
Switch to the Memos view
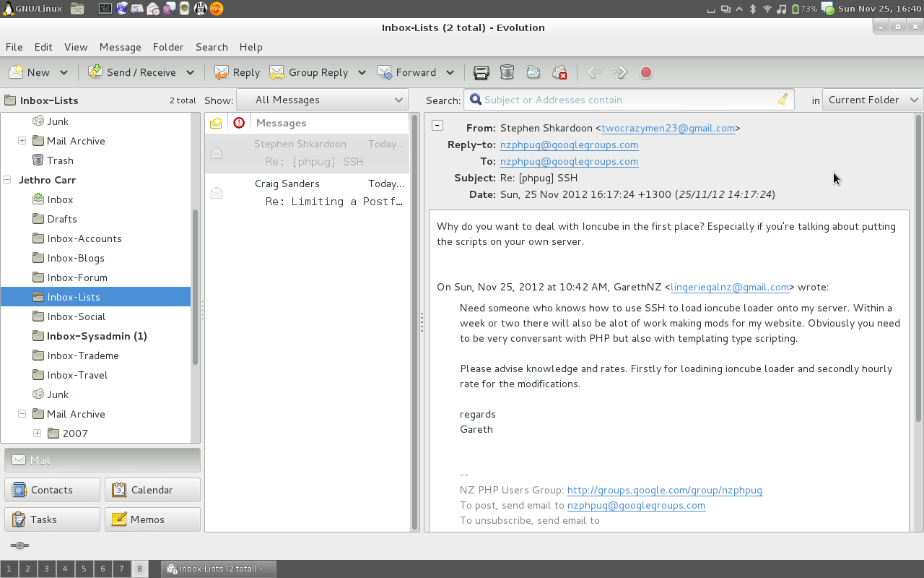pyautogui.click(x=152, y=519)
